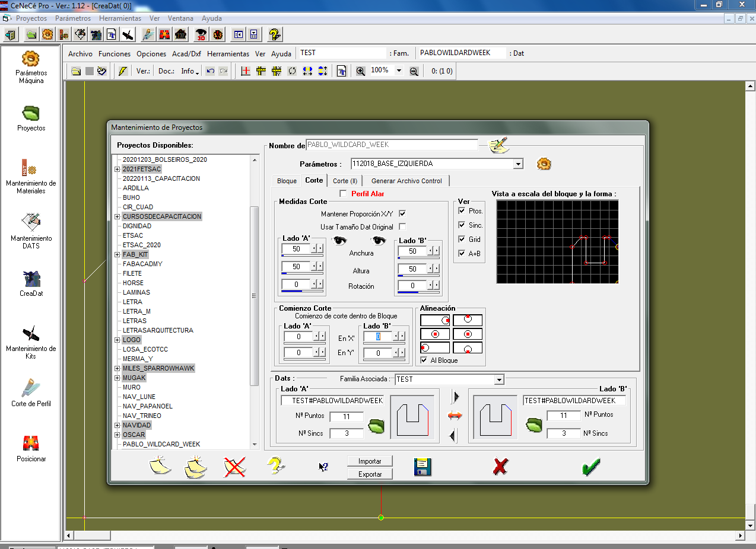Expand the CURSOSDECAPACITACION project node
Viewport: 756px width, 549px height.
pyautogui.click(x=117, y=216)
